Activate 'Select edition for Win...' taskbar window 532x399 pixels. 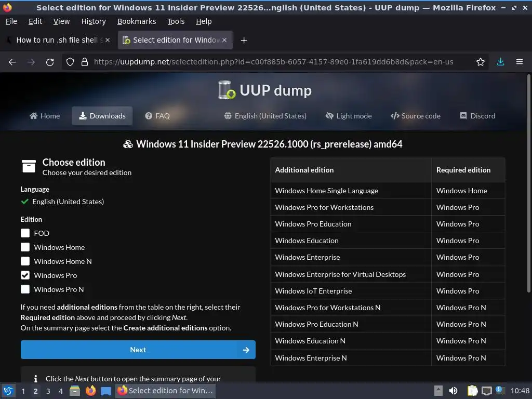pos(165,391)
